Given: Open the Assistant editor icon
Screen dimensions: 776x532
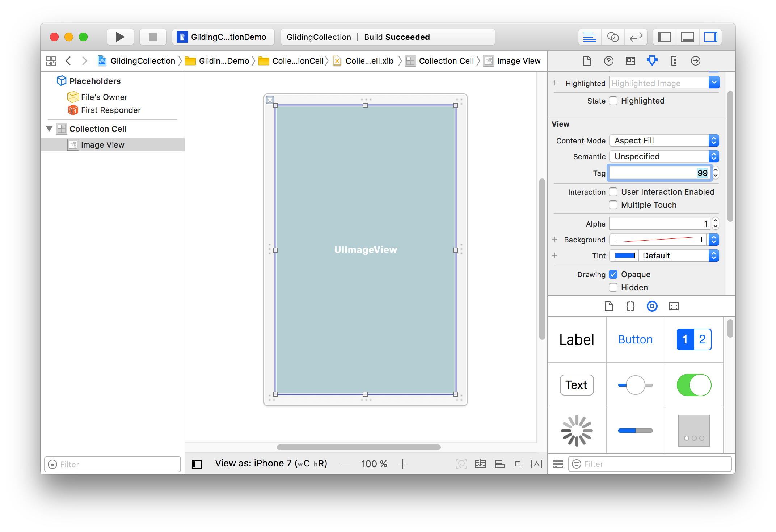Looking at the screenshot, I should (x=613, y=37).
